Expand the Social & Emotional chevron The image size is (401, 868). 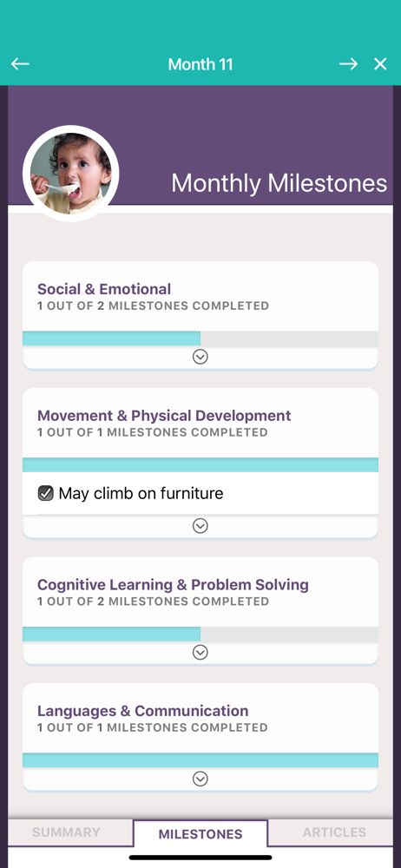tap(200, 357)
